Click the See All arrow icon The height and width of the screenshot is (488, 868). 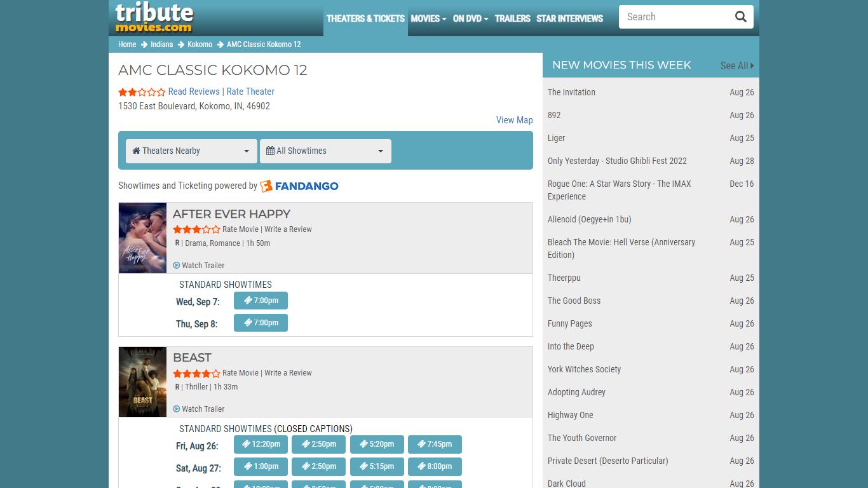tap(752, 65)
